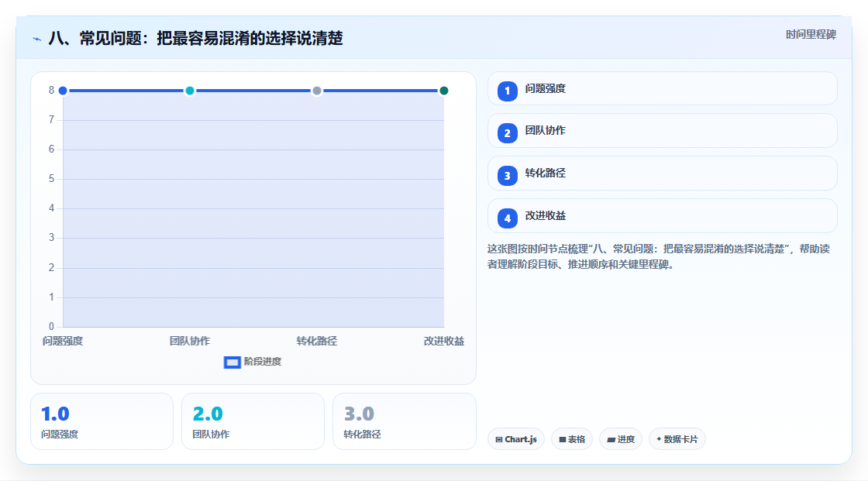Click the x-axis label 问题强度

tap(63, 341)
